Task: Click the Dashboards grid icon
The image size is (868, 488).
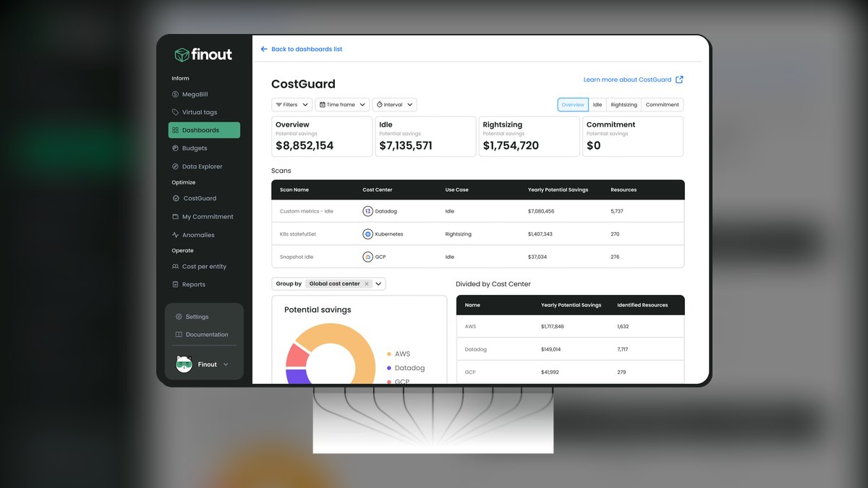Action: (175, 130)
